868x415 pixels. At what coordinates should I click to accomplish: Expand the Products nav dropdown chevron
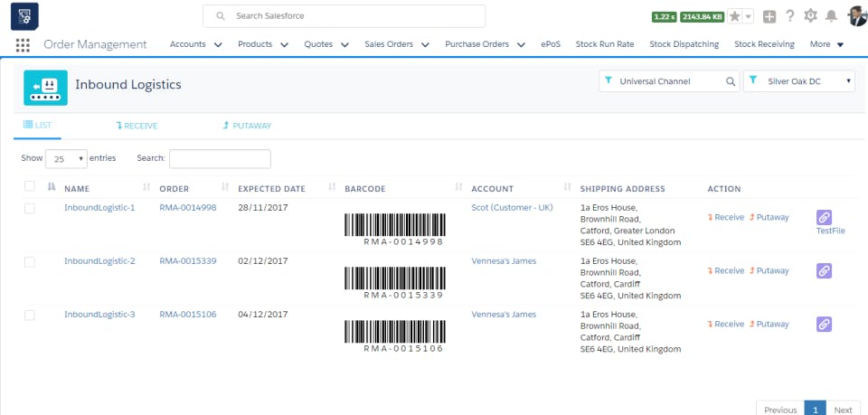285,45
